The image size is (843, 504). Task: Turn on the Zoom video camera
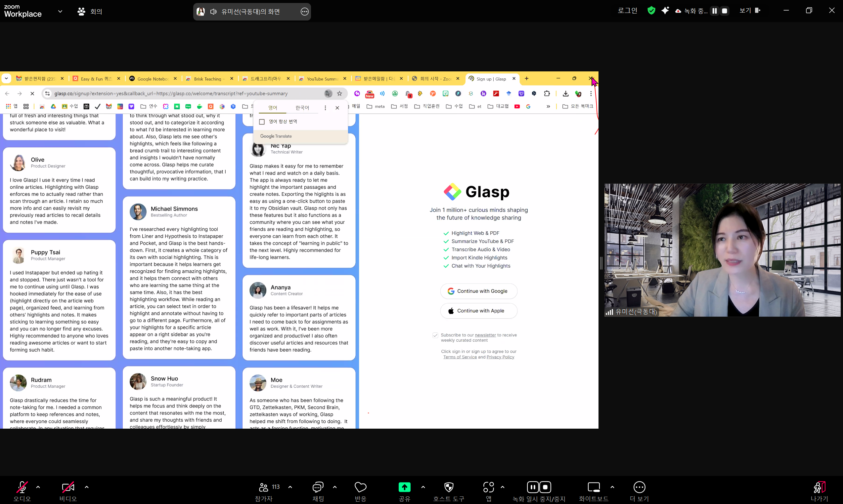(x=68, y=487)
